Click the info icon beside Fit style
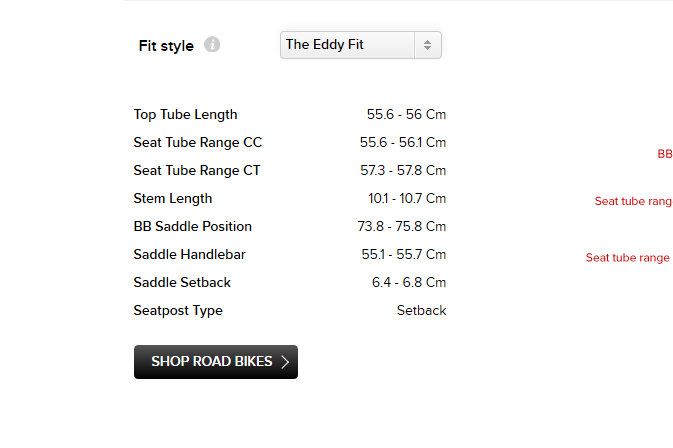 (212, 45)
